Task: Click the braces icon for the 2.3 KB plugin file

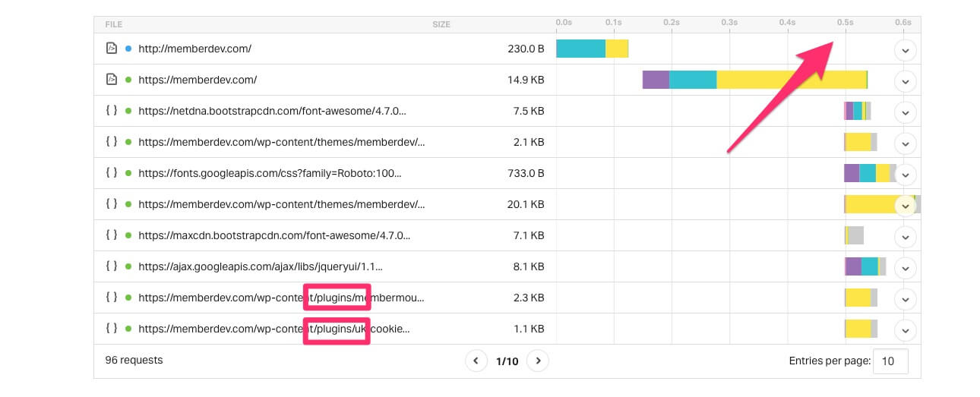Action: (x=111, y=298)
